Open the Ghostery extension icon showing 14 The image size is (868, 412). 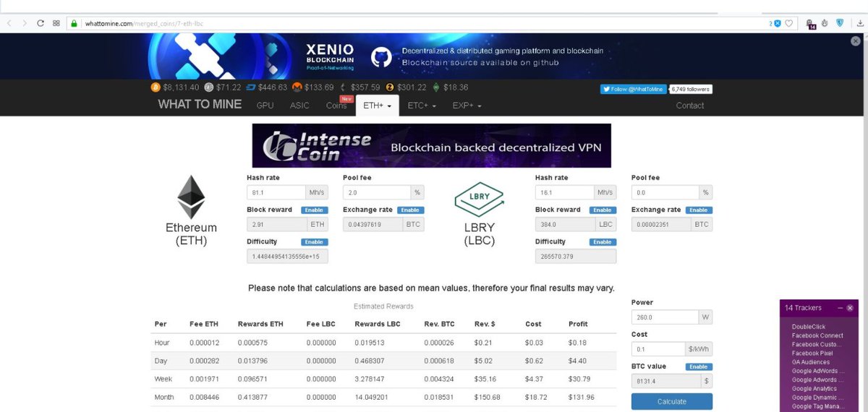[x=811, y=24]
